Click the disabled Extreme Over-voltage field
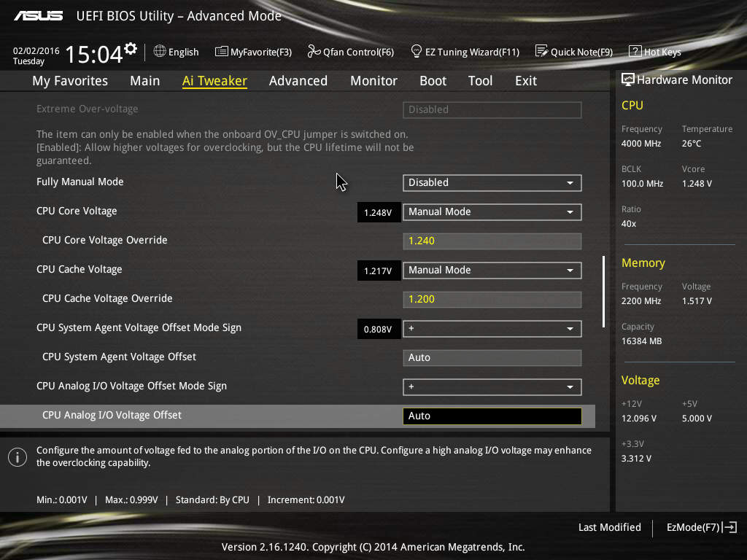 tap(492, 110)
